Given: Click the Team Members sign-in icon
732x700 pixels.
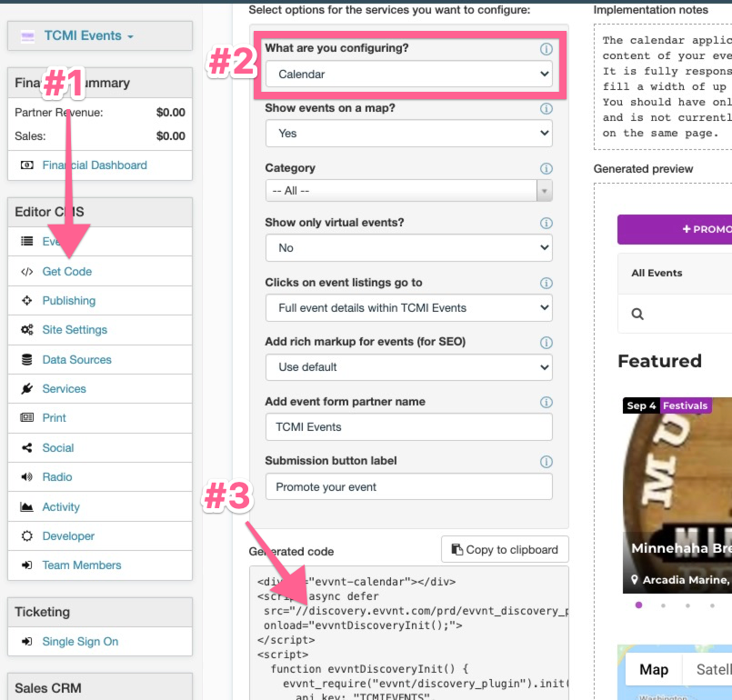Looking at the screenshot, I should pyautogui.click(x=27, y=565).
